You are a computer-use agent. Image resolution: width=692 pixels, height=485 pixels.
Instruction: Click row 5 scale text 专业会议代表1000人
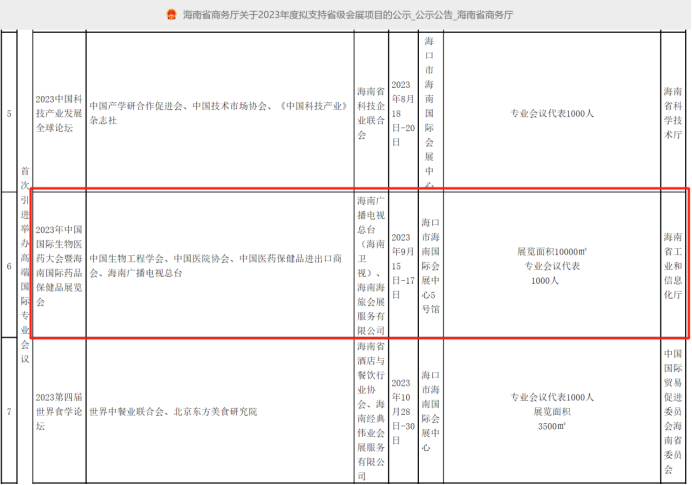[552, 113]
